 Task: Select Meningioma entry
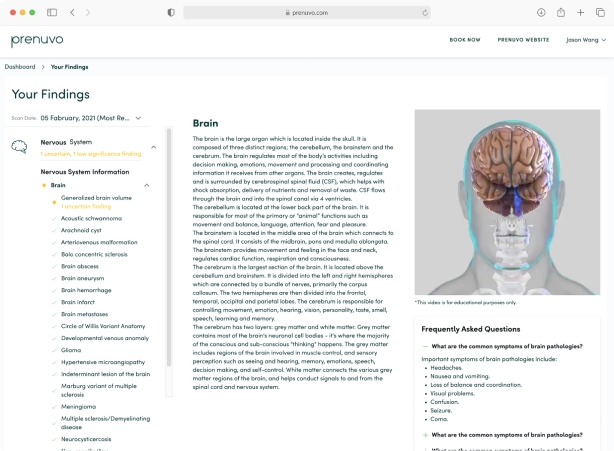(x=78, y=407)
